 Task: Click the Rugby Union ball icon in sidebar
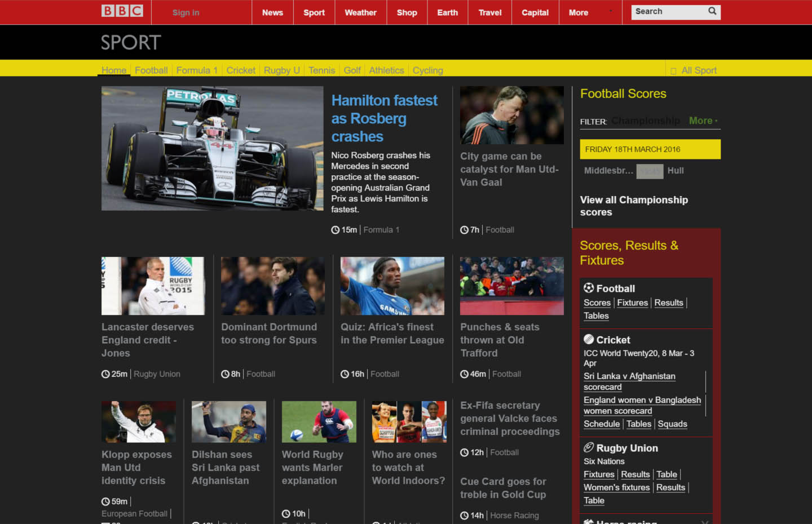pyautogui.click(x=588, y=448)
